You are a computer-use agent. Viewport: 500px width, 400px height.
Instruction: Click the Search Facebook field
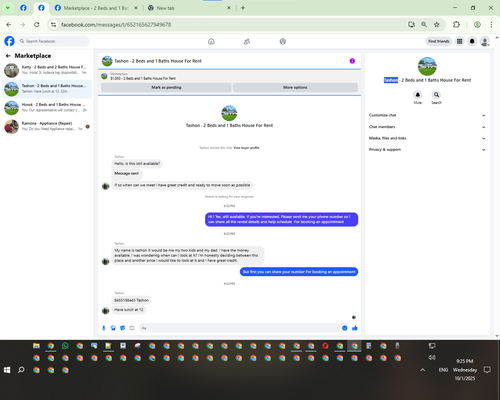click(53, 41)
